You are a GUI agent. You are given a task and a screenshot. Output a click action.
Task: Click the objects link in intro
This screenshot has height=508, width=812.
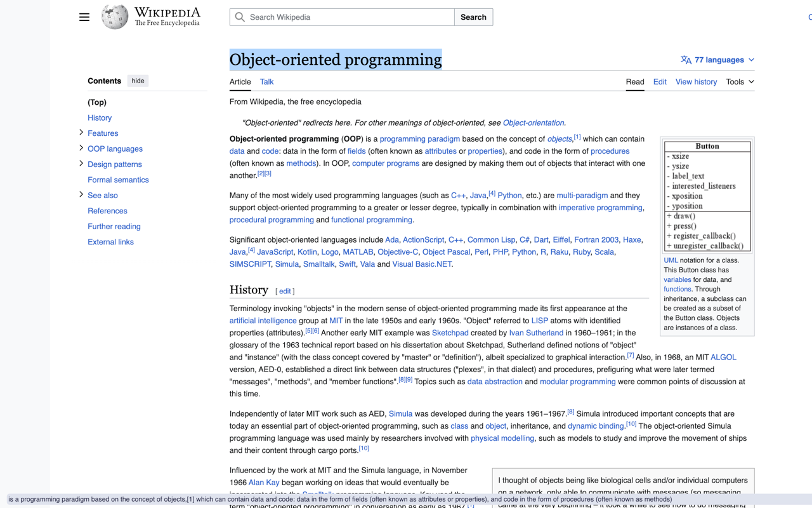(560, 139)
